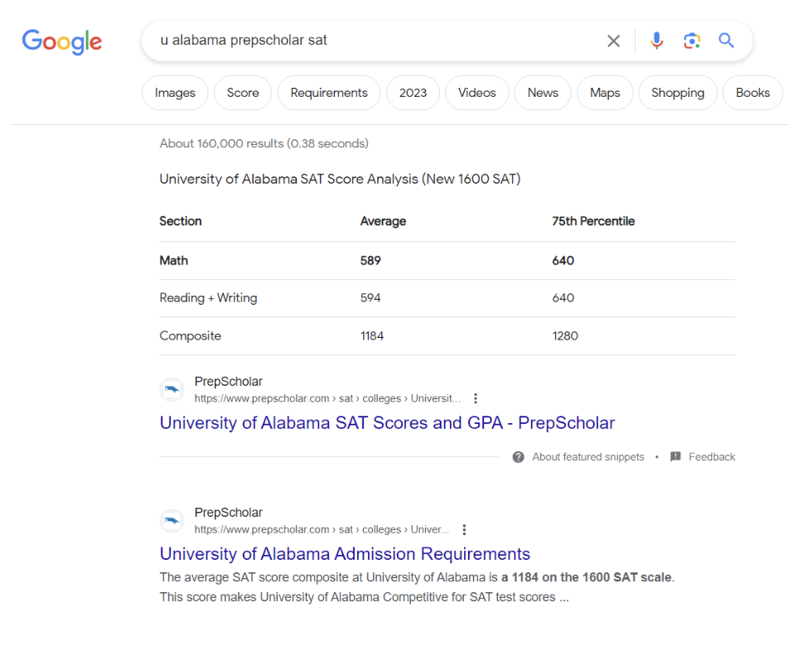Start voice search with microphone icon
812x651 pixels.
pos(656,41)
